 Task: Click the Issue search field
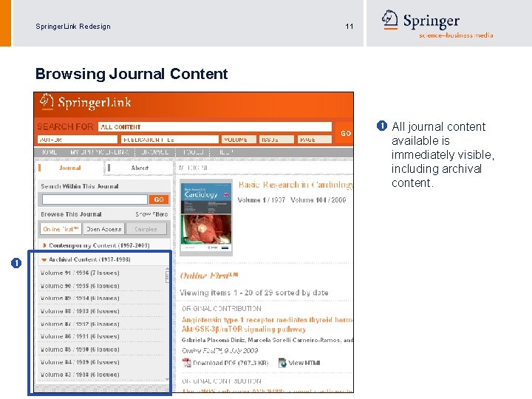coord(276,140)
